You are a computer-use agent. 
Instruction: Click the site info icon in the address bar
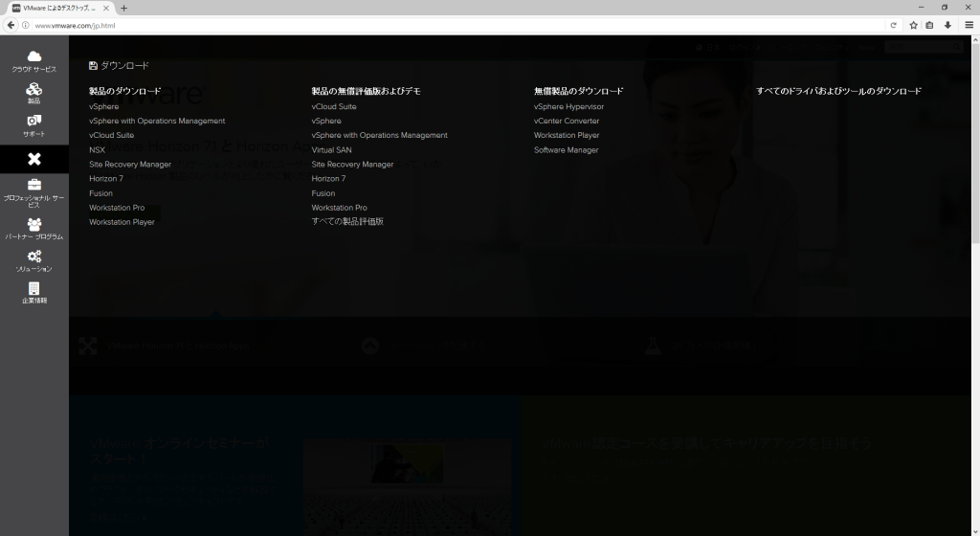(x=26, y=26)
